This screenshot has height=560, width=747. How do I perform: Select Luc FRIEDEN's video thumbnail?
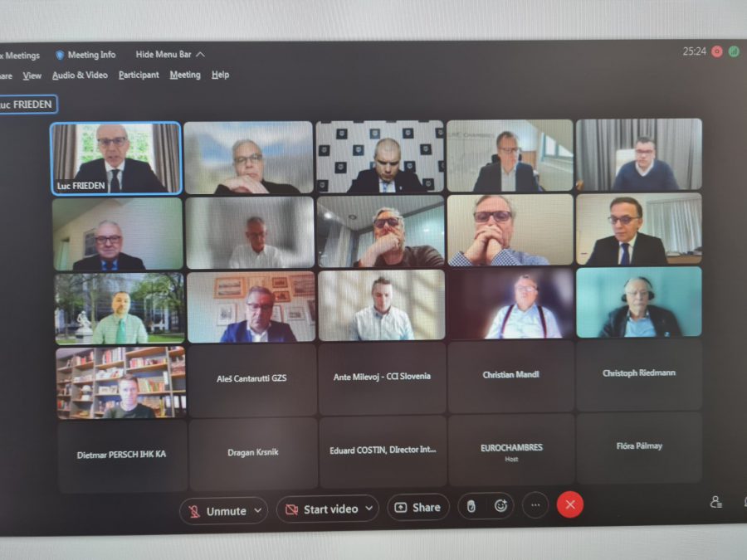(115, 158)
